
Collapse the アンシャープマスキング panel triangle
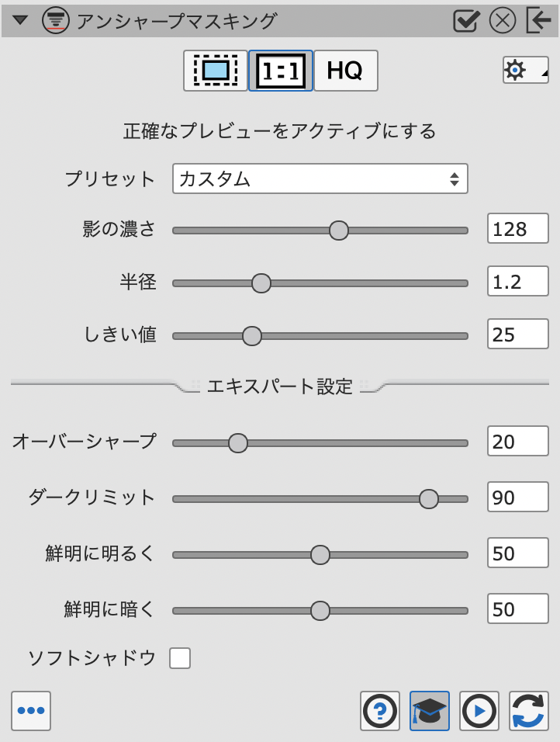(x=21, y=21)
